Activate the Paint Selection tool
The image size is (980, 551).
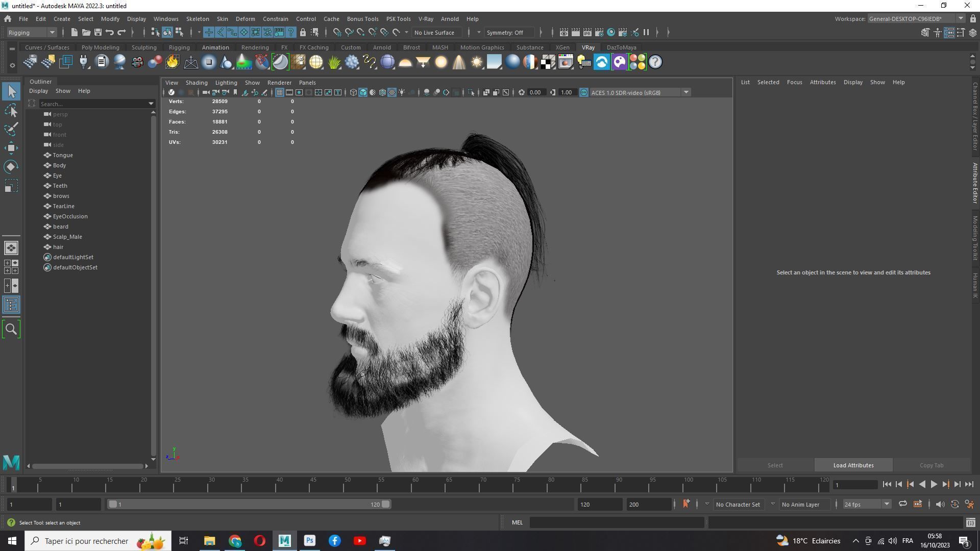[11, 129]
